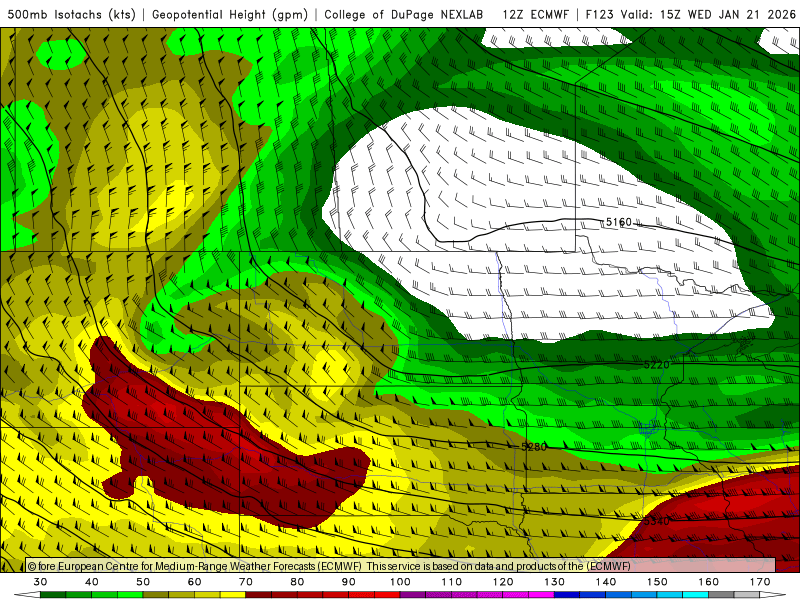Select the '12Z ECMWF' model run label
Viewport: 800px width, 600px height.
[535, 14]
